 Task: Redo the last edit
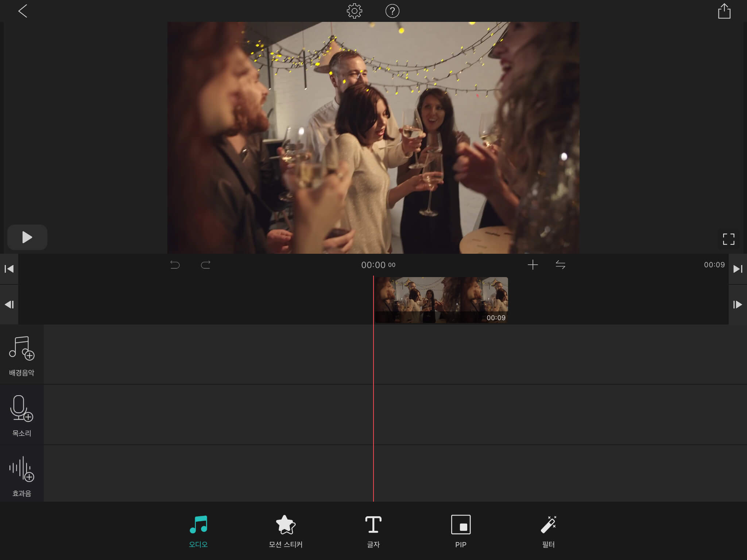[206, 265]
